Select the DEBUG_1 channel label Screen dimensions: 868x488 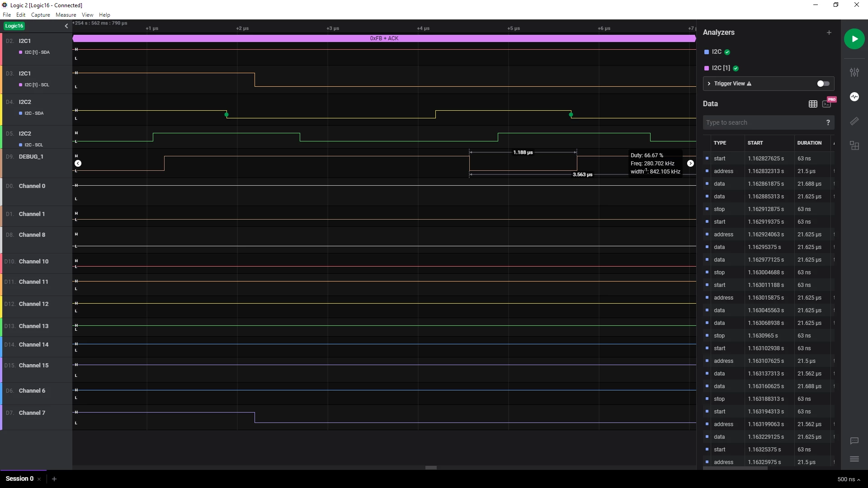31,157
